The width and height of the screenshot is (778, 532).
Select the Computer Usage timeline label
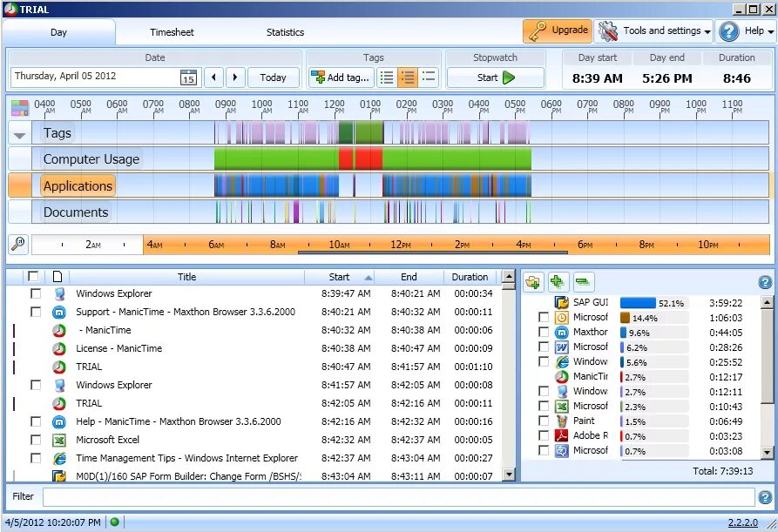pyautogui.click(x=91, y=159)
